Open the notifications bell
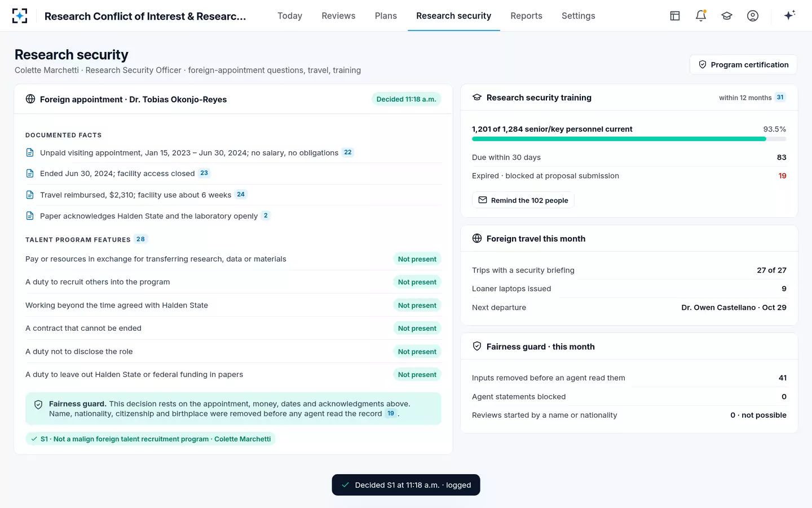The height and width of the screenshot is (508, 812). tap(701, 16)
